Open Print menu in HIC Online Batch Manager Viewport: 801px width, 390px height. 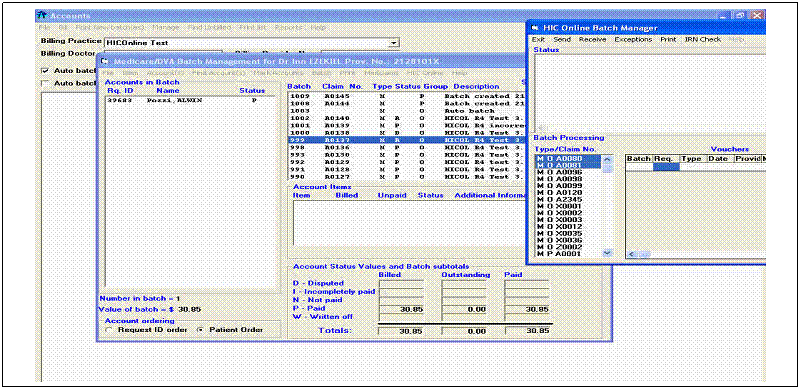coord(668,39)
